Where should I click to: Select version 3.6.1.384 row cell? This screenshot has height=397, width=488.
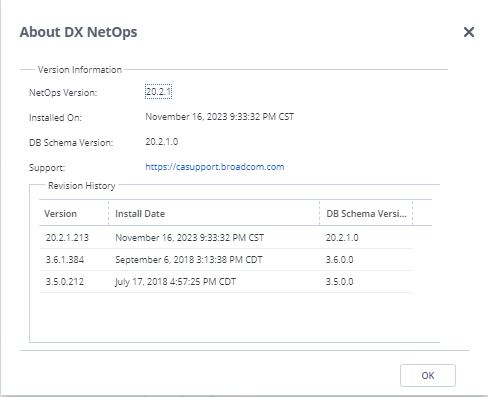(65, 260)
